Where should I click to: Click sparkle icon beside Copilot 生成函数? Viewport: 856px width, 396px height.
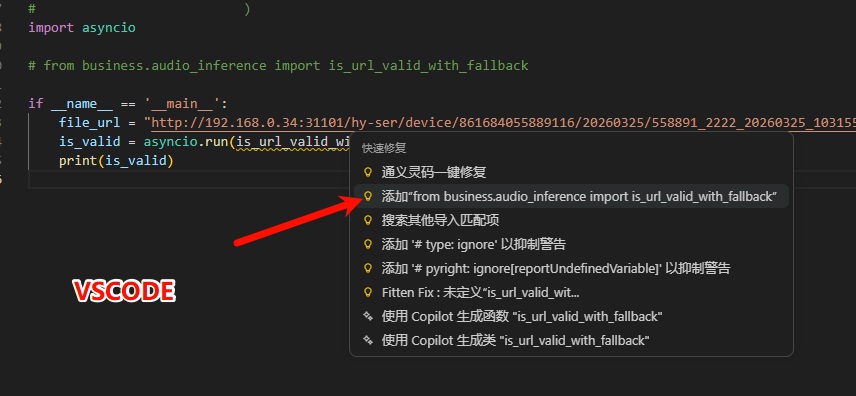(368, 316)
